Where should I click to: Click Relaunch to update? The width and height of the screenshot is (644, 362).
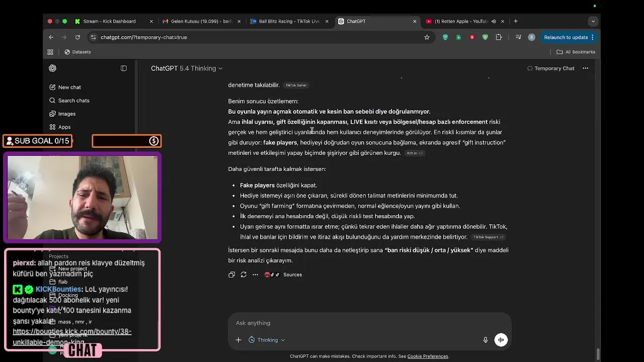(x=566, y=37)
